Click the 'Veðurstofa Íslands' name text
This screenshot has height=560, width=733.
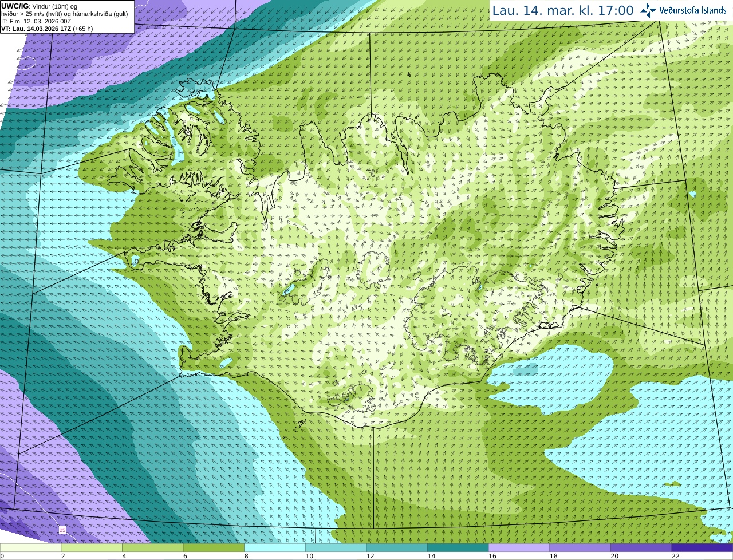pyautogui.click(x=692, y=10)
